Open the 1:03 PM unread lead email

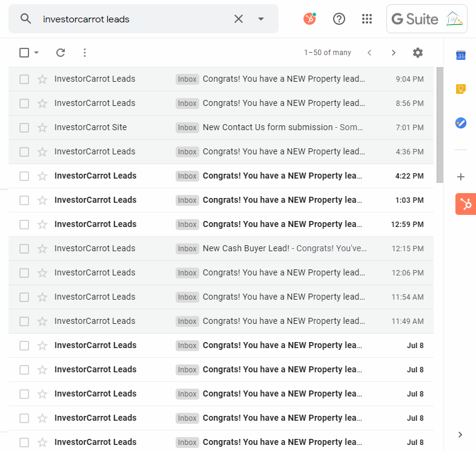221,200
